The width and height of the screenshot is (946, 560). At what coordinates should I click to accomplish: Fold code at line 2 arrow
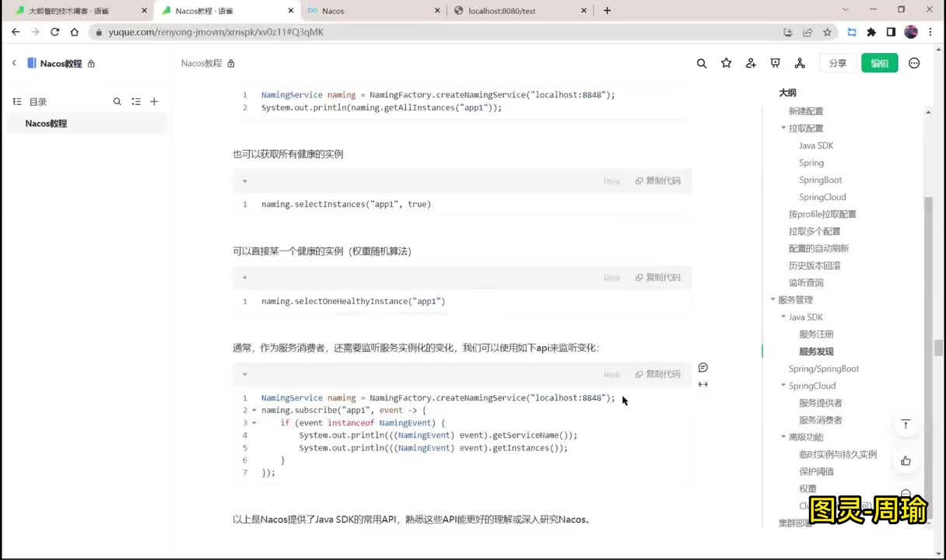(254, 411)
